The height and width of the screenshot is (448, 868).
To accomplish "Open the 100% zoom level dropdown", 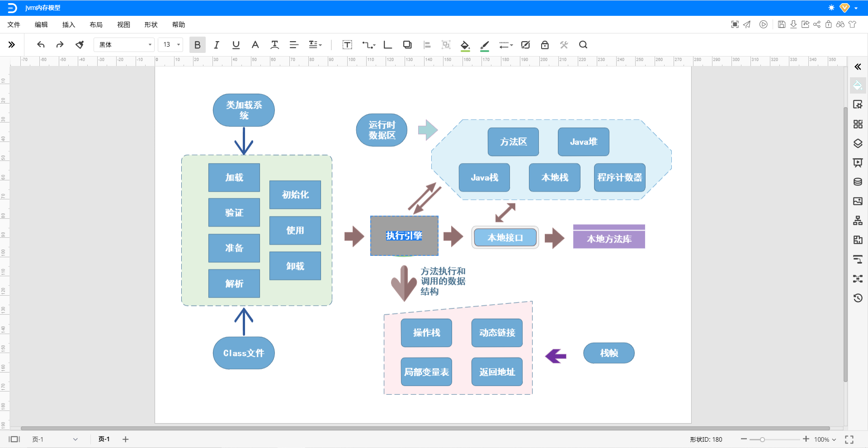I will (x=825, y=439).
